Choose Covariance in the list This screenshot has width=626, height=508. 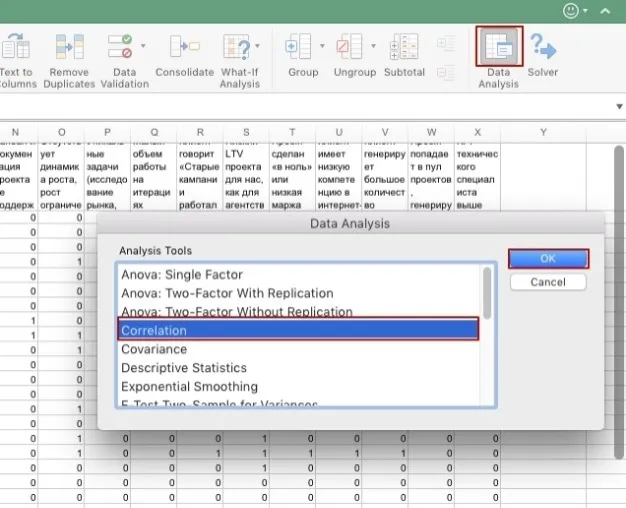point(299,349)
